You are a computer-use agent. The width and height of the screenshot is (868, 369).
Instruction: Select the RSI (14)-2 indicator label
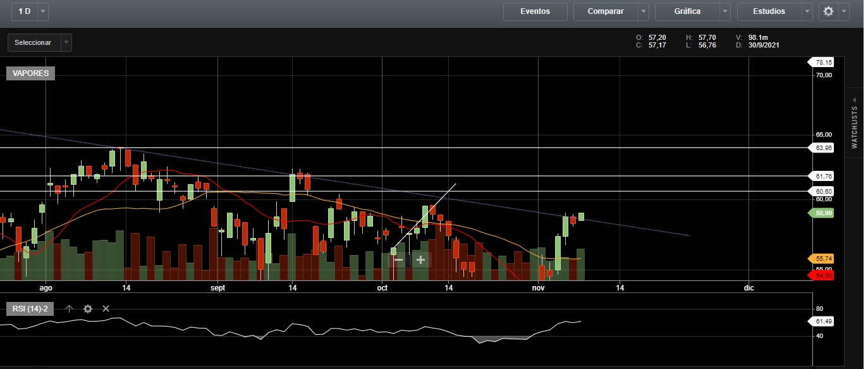click(31, 309)
